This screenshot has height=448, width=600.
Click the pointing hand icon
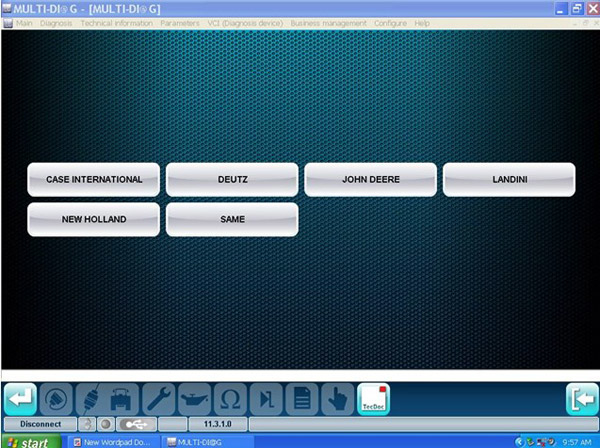(336, 398)
